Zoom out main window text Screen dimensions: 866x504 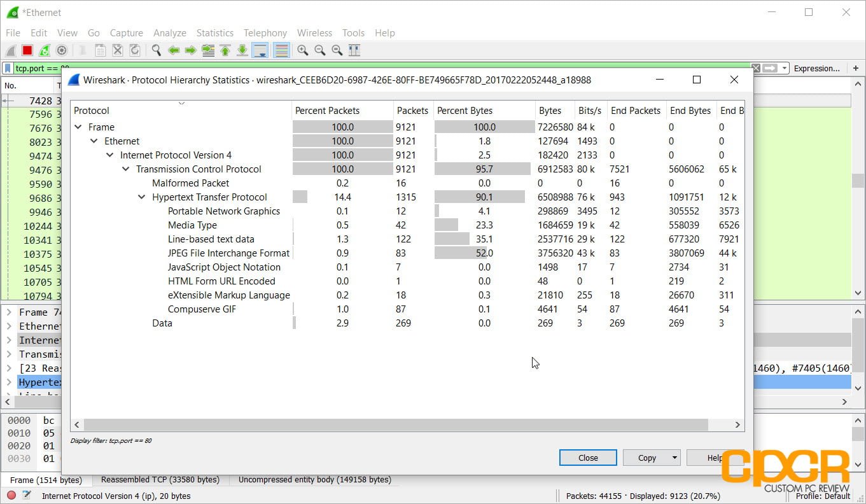320,50
